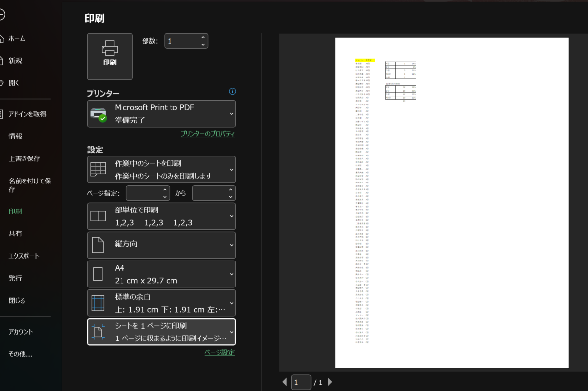Click the back arrow at top left
This screenshot has height=391, width=588.
point(2,14)
